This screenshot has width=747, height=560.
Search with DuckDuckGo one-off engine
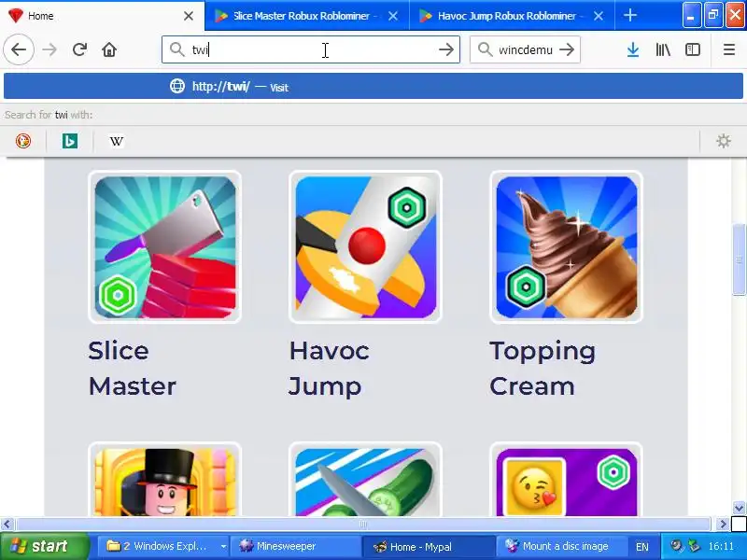(x=22, y=141)
